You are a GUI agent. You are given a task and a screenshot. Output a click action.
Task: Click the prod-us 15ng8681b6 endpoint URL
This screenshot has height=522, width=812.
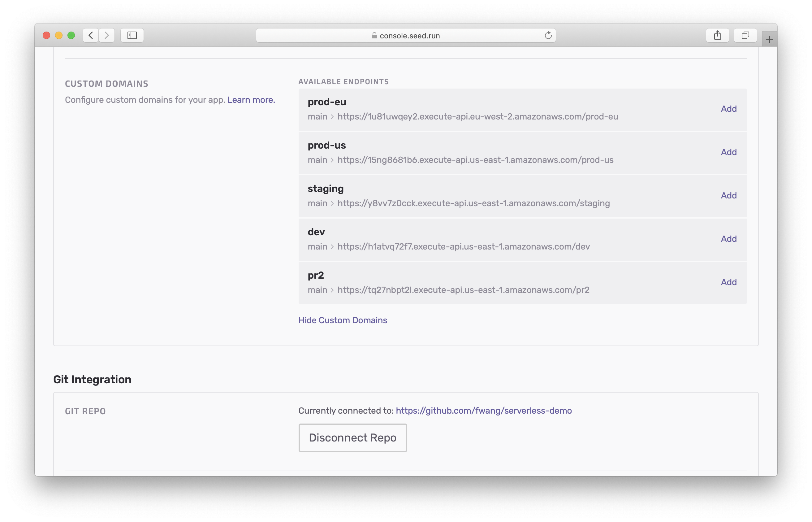475,160
